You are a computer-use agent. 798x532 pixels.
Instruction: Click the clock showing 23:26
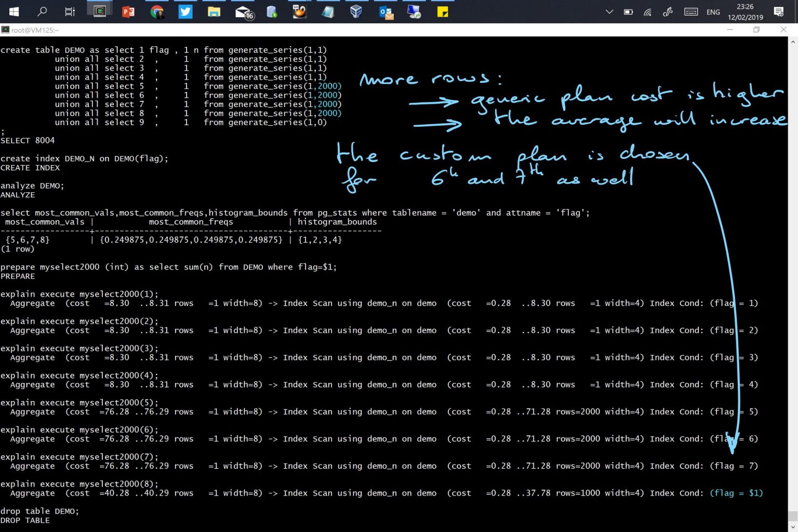745,11
